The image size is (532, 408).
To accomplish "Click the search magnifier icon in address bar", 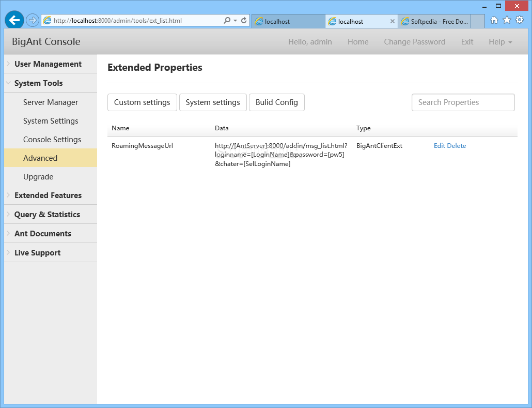I will pos(227,20).
